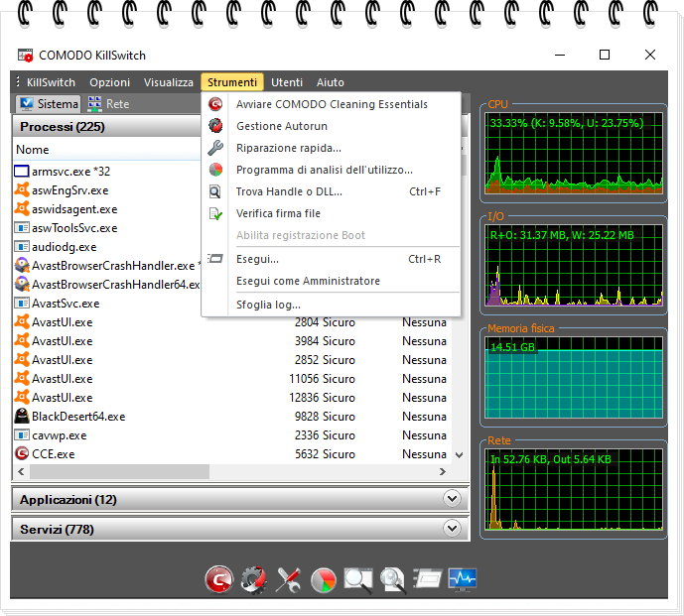Select the AvastSvc.exe process name
This screenshot has width=684, height=616.
click(66, 304)
